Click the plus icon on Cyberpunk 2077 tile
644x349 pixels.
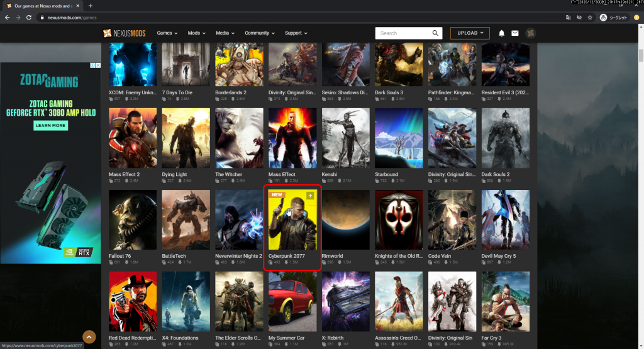click(310, 196)
